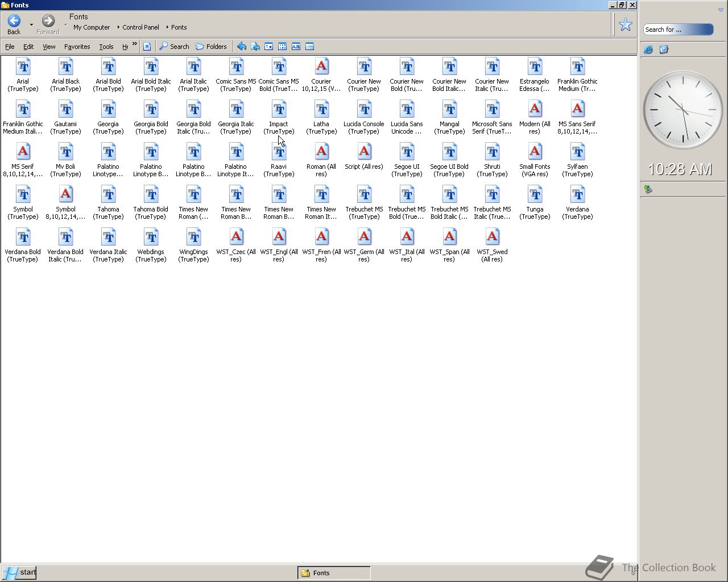Open the sidebar options dropdown arrow
This screenshot has height=582, width=728.
(x=721, y=10)
